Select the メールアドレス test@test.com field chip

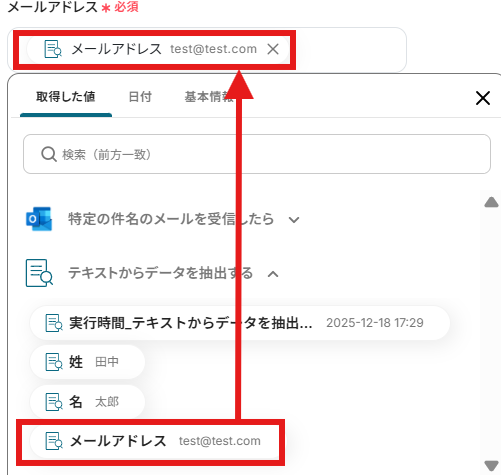click(158, 49)
